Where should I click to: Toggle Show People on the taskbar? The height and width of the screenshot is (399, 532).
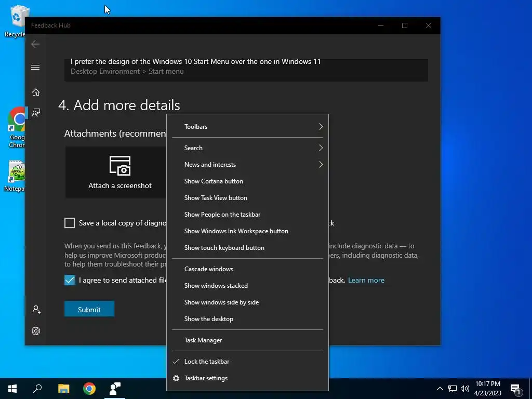(247, 215)
